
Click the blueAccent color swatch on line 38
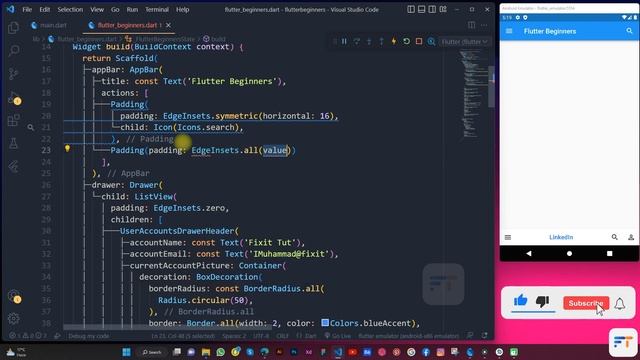click(325, 323)
